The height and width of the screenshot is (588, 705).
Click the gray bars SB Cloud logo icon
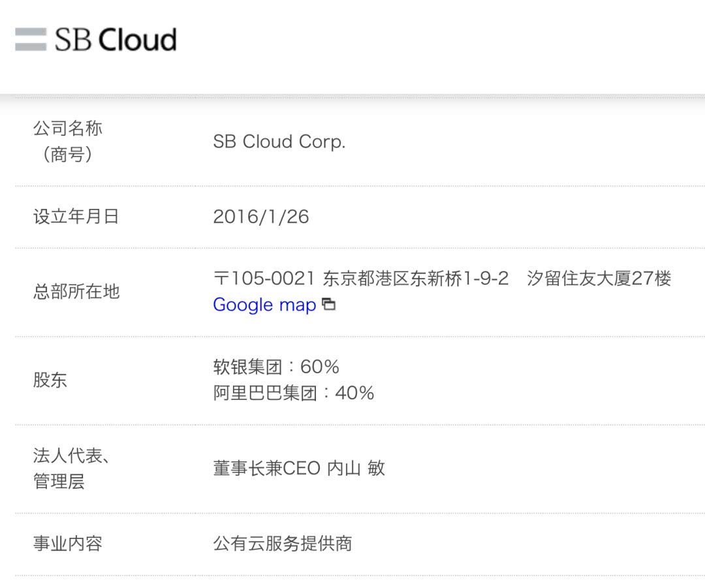(31, 39)
